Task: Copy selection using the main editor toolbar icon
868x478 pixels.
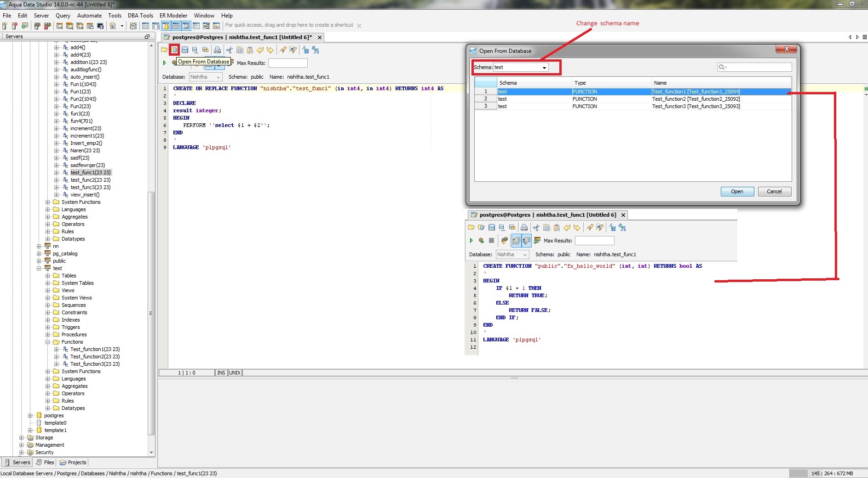Action: pyautogui.click(x=240, y=50)
